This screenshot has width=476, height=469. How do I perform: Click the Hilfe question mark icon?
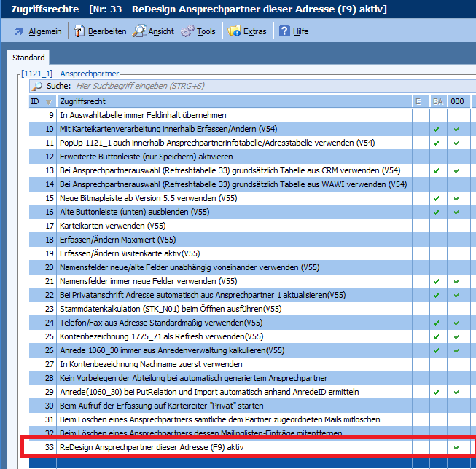284,32
